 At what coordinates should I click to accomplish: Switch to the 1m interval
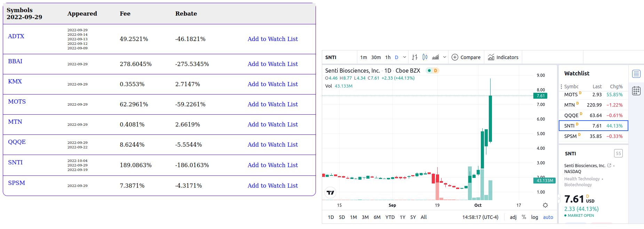(x=364, y=57)
